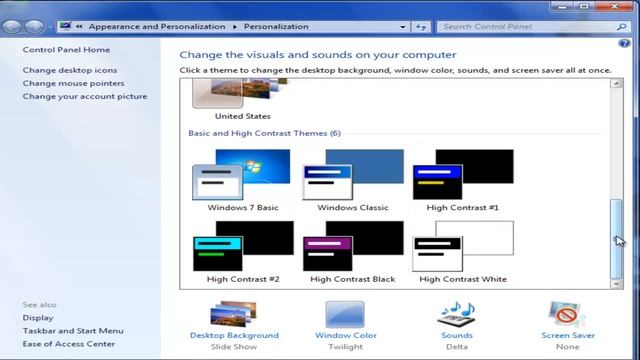The image size is (640, 360).
Task: Click the search magnifier icon
Action: pos(621,27)
